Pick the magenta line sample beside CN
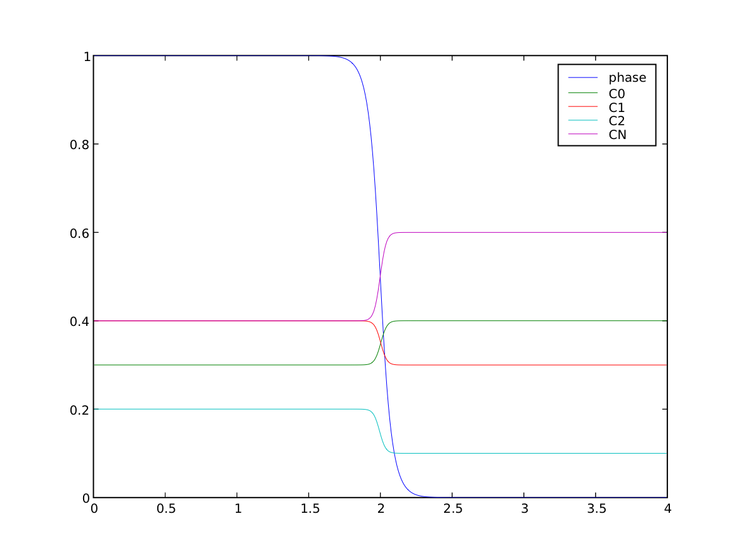741x560 pixels. point(582,134)
